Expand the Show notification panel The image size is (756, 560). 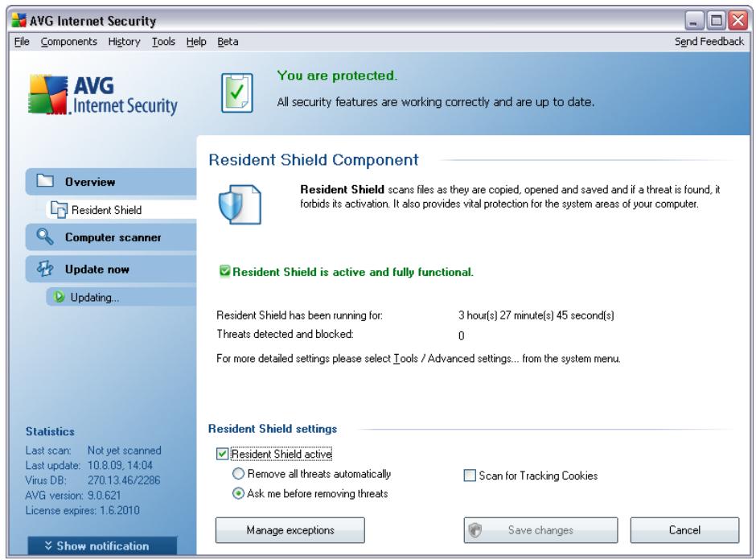tap(102, 546)
